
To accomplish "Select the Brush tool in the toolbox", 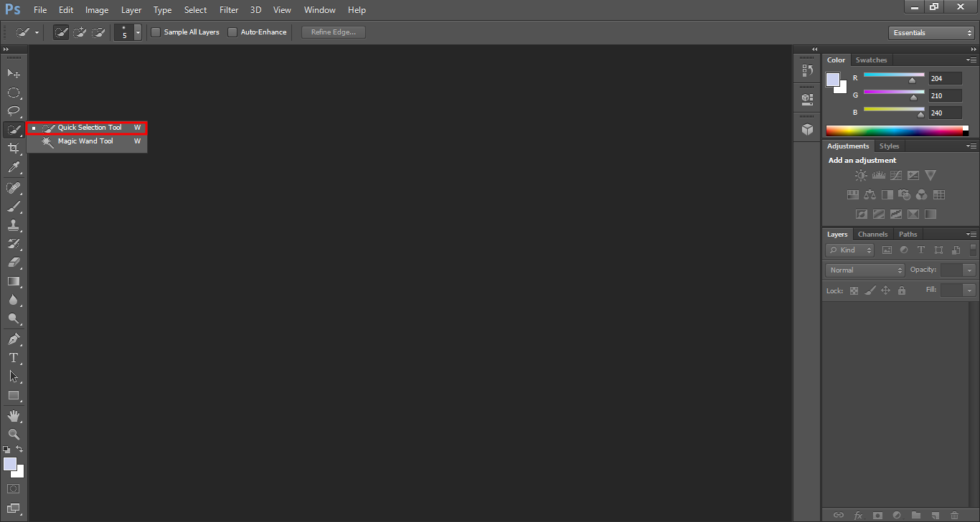I will 13,207.
